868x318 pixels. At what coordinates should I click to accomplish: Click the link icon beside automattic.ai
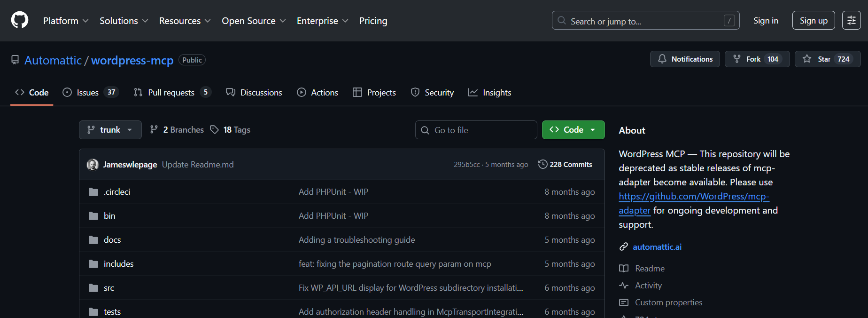(x=624, y=246)
